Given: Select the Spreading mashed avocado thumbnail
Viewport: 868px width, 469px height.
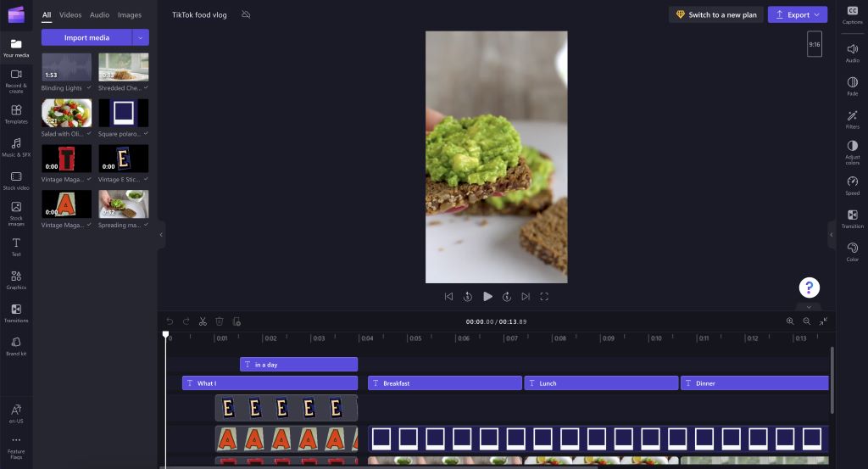Looking at the screenshot, I should [x=124, y=204].
